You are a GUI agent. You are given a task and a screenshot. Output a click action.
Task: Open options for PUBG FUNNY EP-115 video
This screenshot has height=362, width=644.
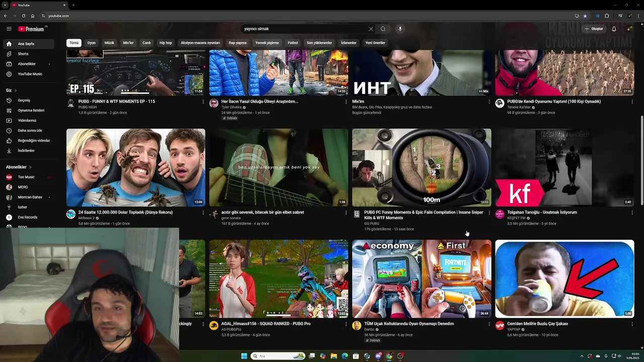pyautogui.click(x=203, y=102)
